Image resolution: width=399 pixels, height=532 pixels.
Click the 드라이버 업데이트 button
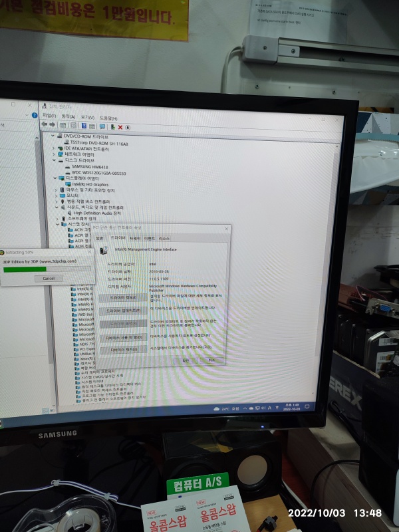(x=123, y=311)
